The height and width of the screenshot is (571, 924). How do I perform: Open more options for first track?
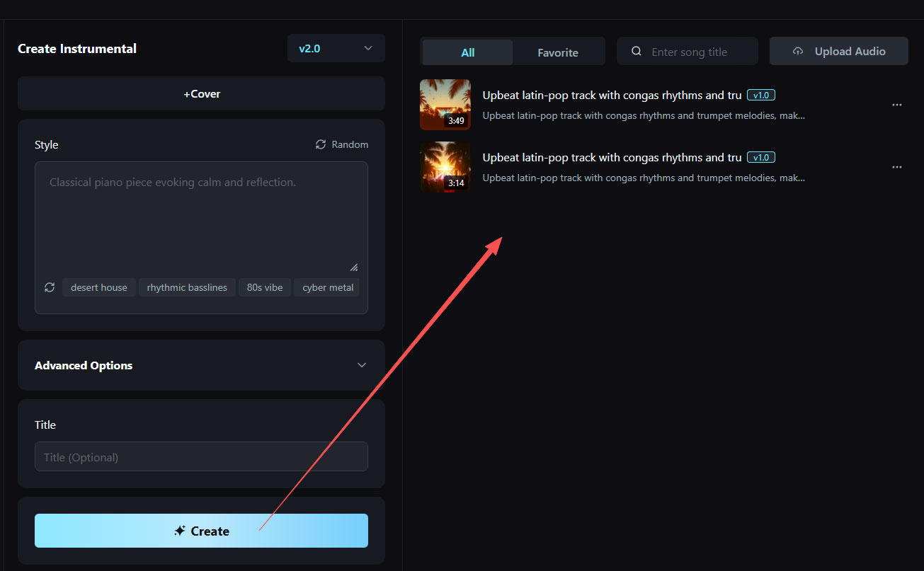[896, 105]
